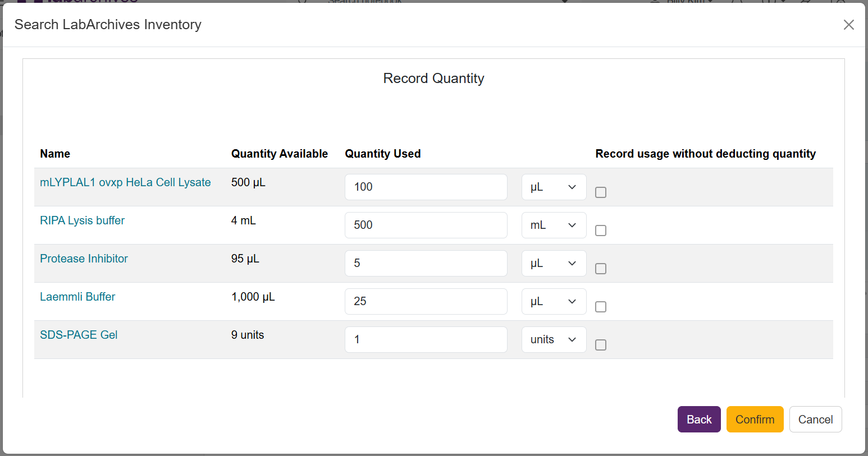
Task: Enable usage without deducting for RIPA Lysis buffer
Action: click(x=600, y=231)
